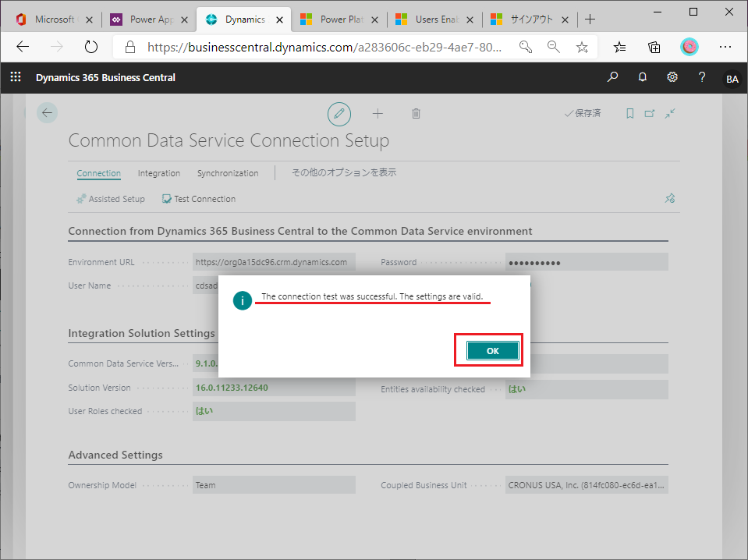Switch to the サインアウト browser tab
The height and width of the screenshot is (560, 748).
[530, 19]
